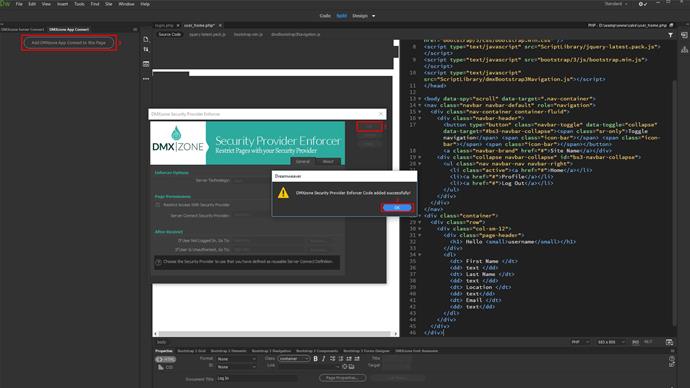Open the Site menu
The image size is (690, 388).
(x=109, y=4)
